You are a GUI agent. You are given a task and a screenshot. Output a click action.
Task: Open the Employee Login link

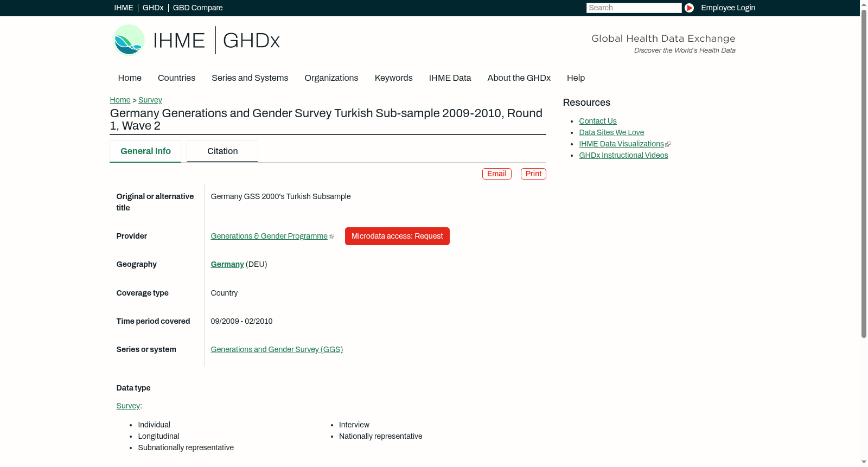[728, 8]
